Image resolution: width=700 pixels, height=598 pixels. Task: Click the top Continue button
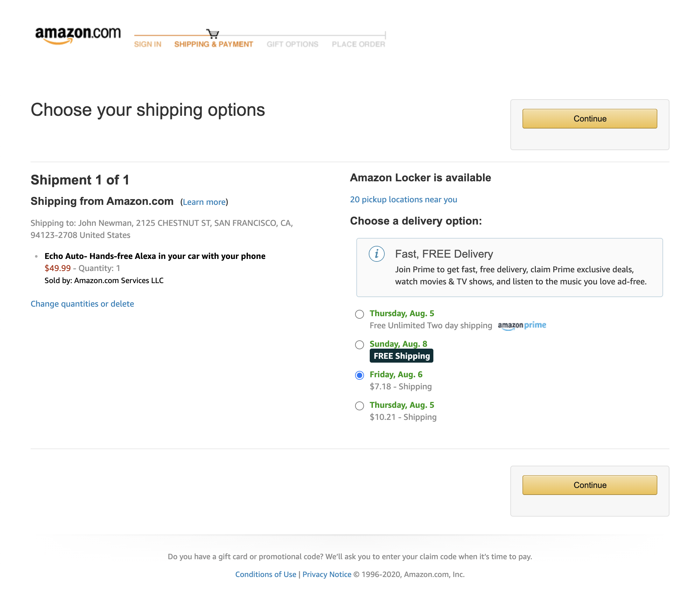(589, 119)
